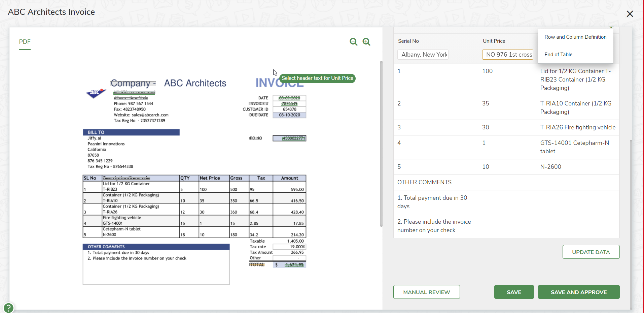The height and width of the screenshot is (313, 644).
Task: Zoom out of the PDF preview
Action: tap(353, 42)
